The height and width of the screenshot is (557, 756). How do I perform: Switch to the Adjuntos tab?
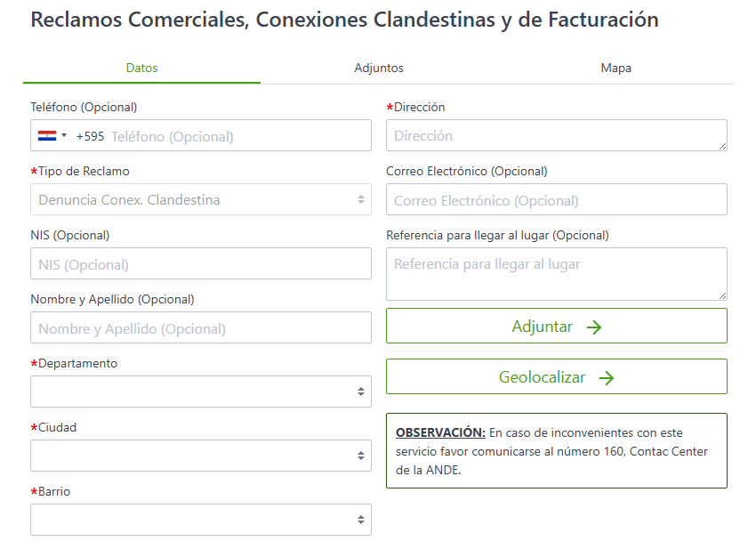click(378, 68)
